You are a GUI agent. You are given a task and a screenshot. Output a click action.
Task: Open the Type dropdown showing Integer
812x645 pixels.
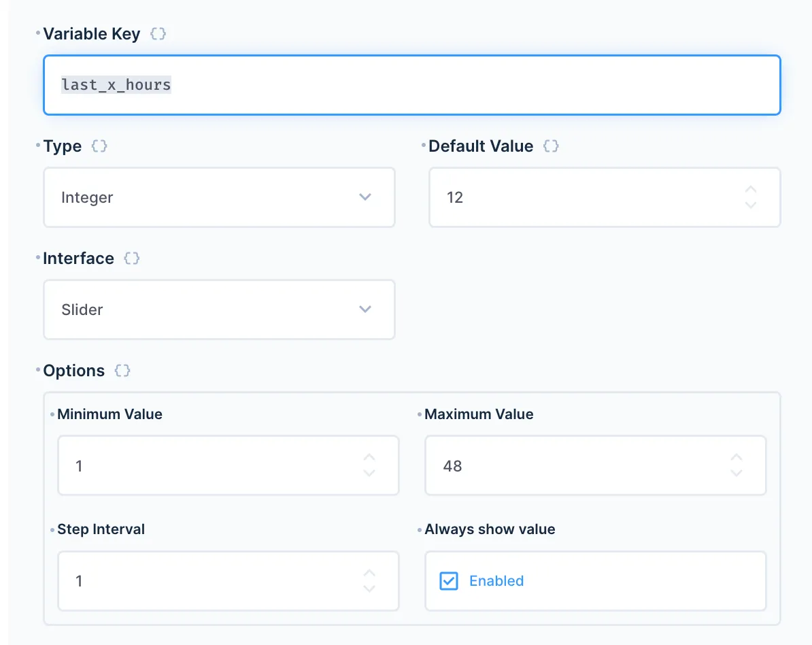coord(219,197)
